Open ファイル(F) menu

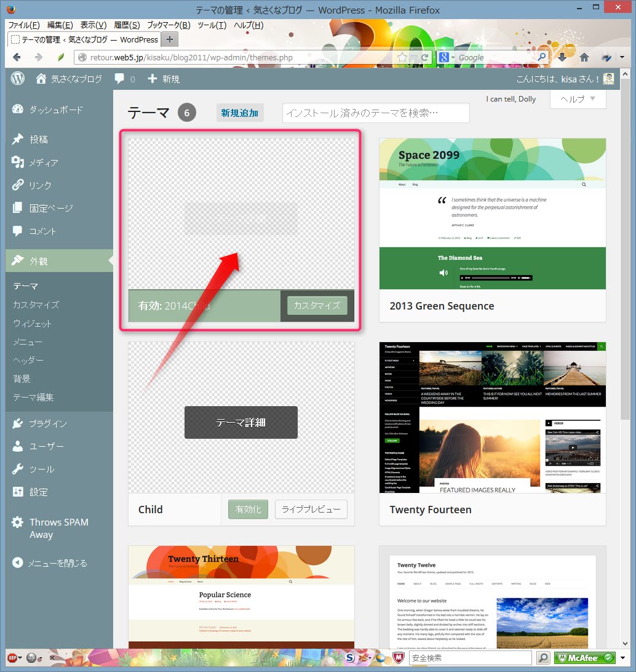pos(24,25)
